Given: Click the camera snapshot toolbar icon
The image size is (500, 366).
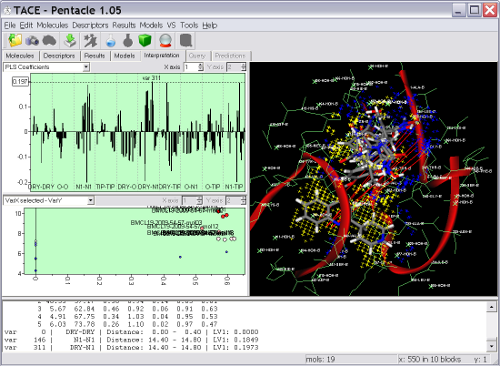Looking at the screenshot, I should click(32, 41).
